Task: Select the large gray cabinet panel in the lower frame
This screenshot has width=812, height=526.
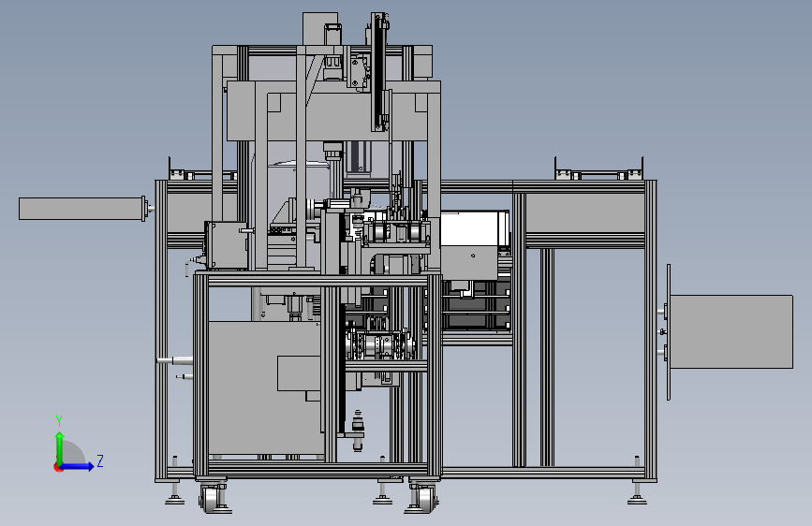Action: tap(264, 388)
